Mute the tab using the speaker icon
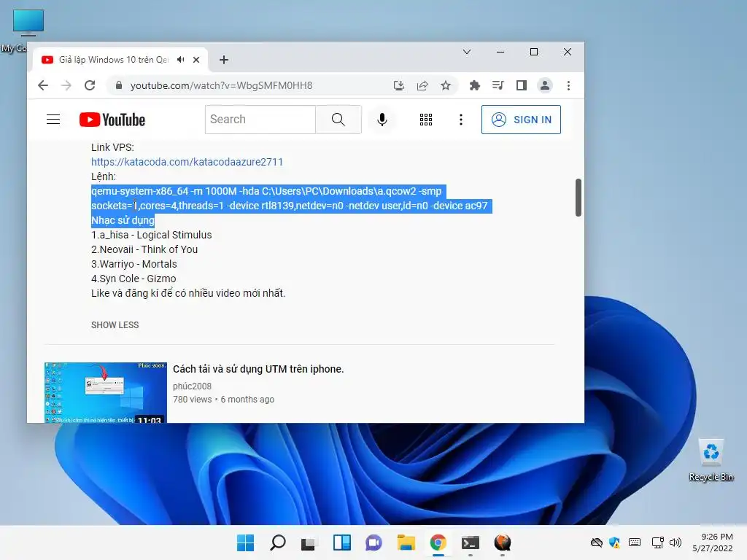 point(181,60)
